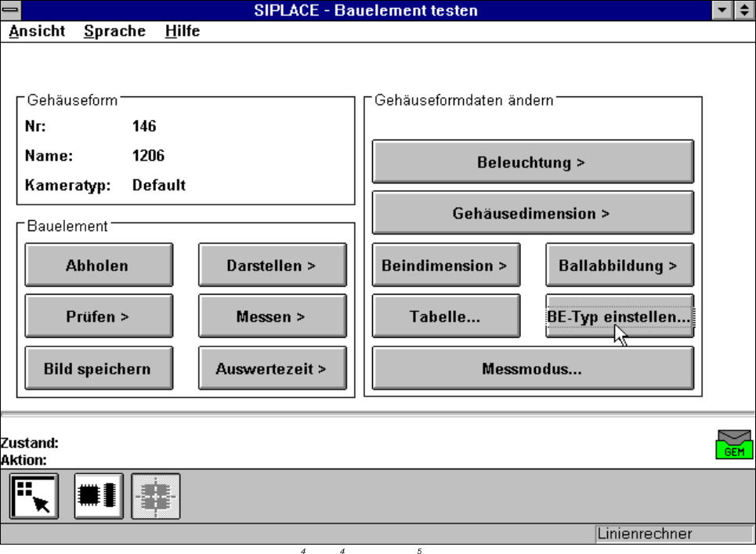Click the selection cursor tool icon
The height and width of the screenshot is (554, 756).
pyautogui.click(x=34, y=496)
